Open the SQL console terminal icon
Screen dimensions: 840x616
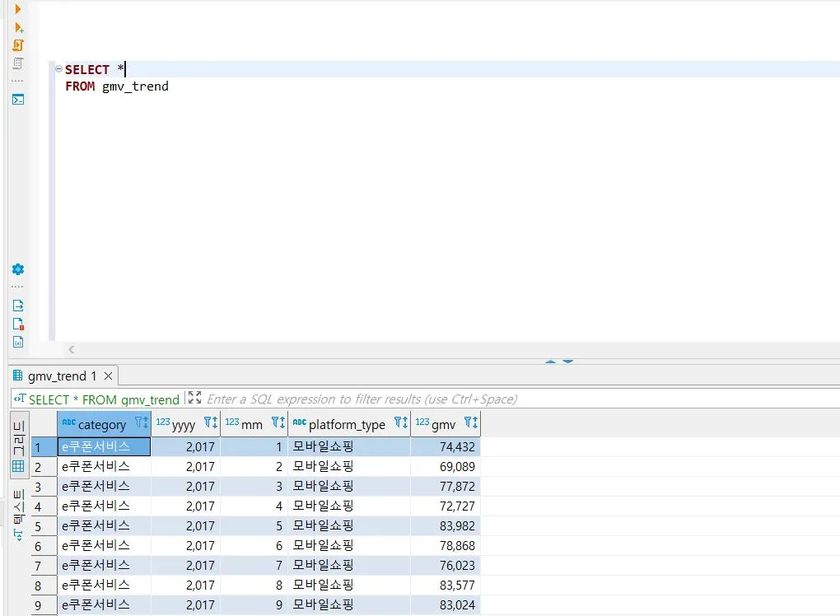[17, 99]
